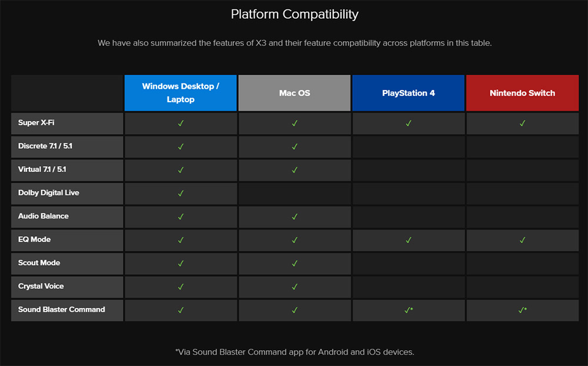The width and height of the screenshot is (588, 366).
Task: Click Virtual 7.1 / 5.1 checkmark under Mac OS
Action: coord(295,170)
